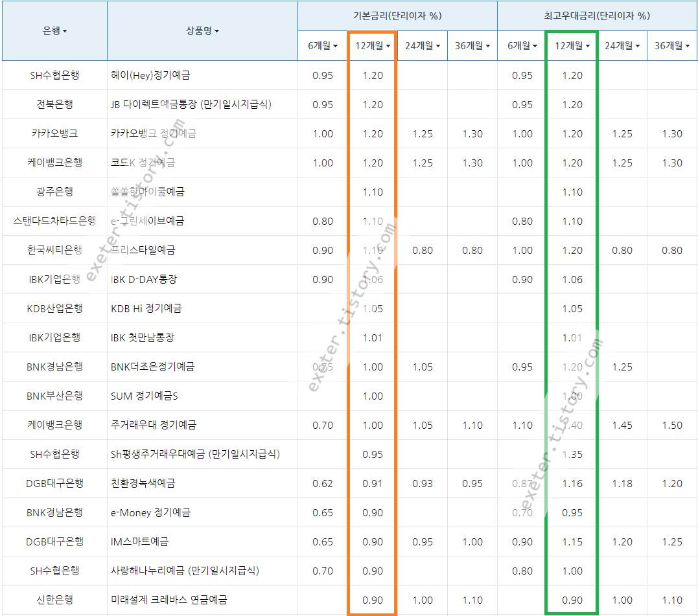Click 1.40 preferential 12-month rate for 주거래우대 정기예금
698x616 pixels.
[572, 425]
